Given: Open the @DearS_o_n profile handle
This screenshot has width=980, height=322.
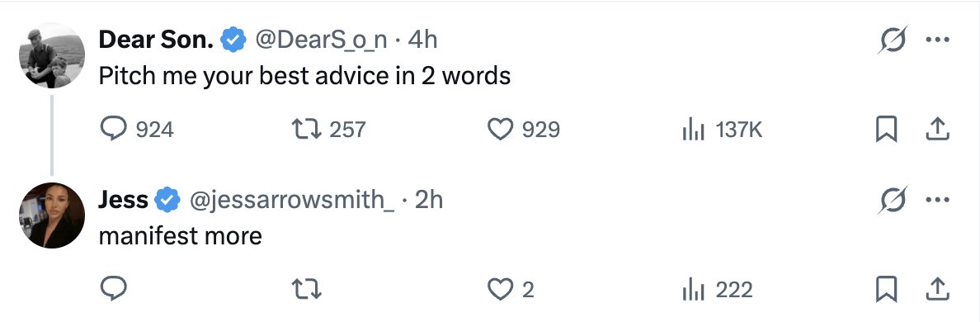Looking at the screenshot, I should [x=320, y=40].
